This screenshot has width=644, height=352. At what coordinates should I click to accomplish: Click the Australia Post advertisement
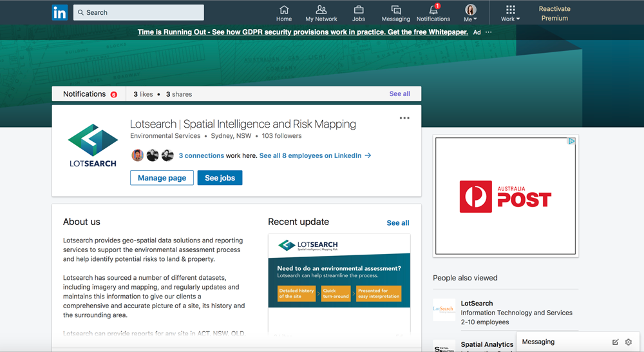(x=506, y=196)
